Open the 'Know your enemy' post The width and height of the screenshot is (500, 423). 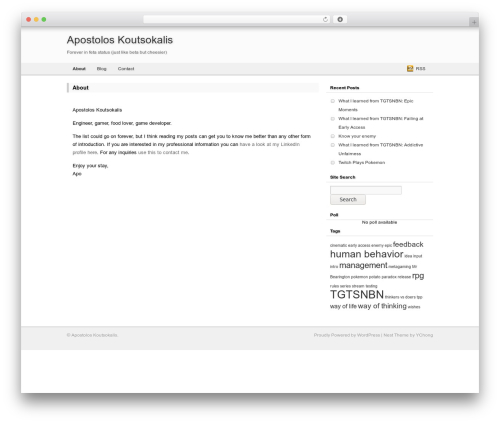[357, 136]
